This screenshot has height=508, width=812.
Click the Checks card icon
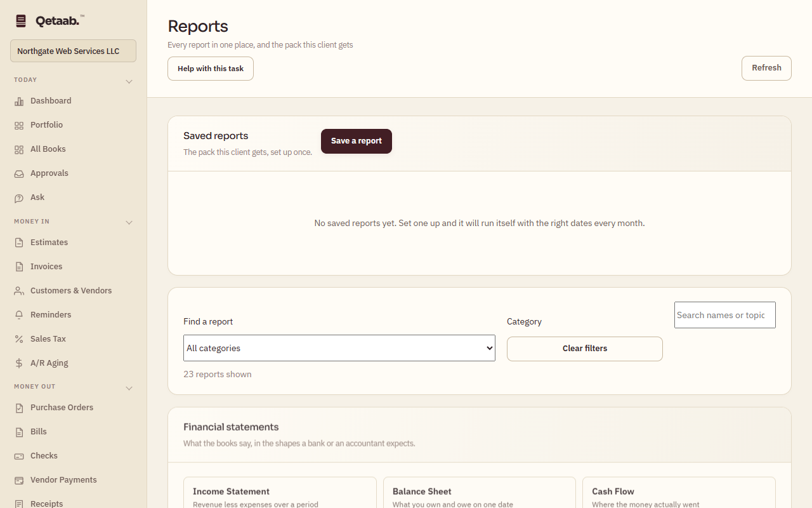coord(19,456)
